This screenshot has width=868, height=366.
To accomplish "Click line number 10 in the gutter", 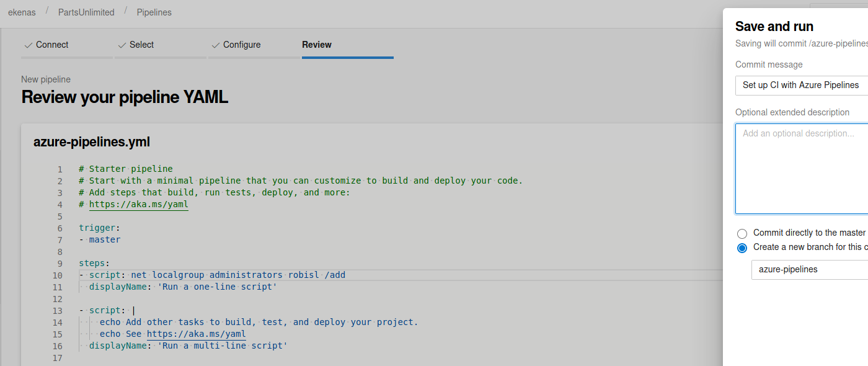I will tap(58, 275).
